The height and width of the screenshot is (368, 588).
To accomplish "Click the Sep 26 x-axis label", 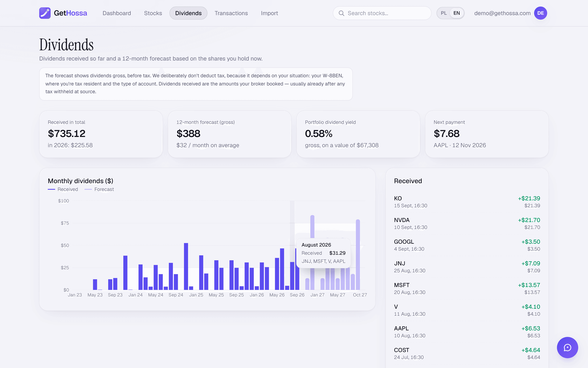I will pos(297,295).
